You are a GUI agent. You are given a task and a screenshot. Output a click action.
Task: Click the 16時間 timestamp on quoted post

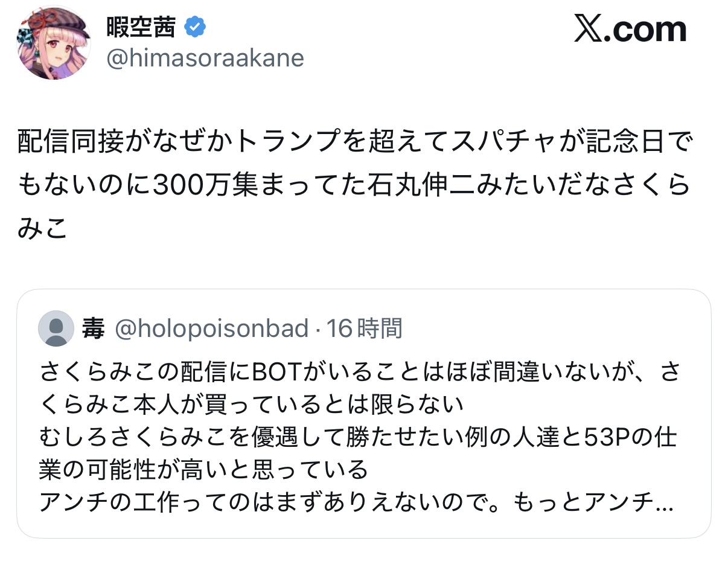(364, 329)
